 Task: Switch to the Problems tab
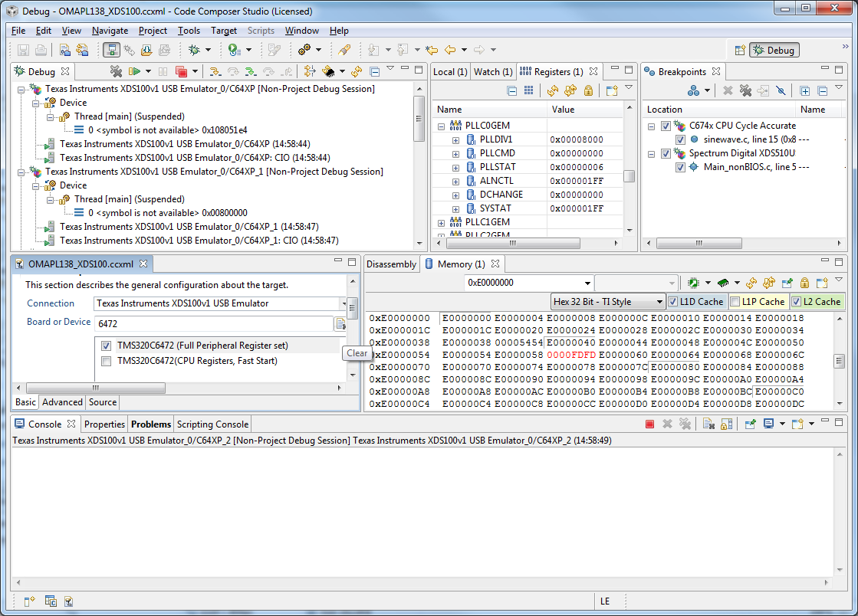(x=151, y=424)
